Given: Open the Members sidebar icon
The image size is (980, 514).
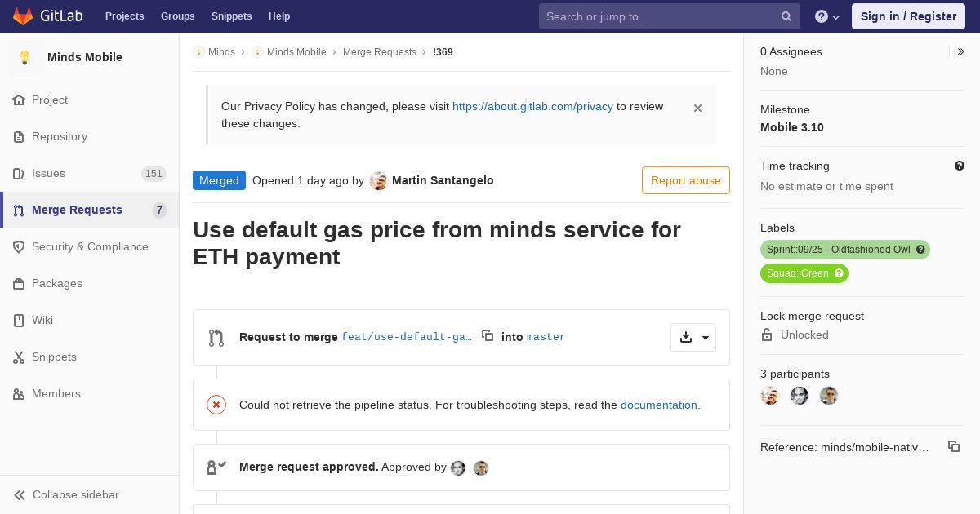Looking at the screenshot, I should pos(19,394).
